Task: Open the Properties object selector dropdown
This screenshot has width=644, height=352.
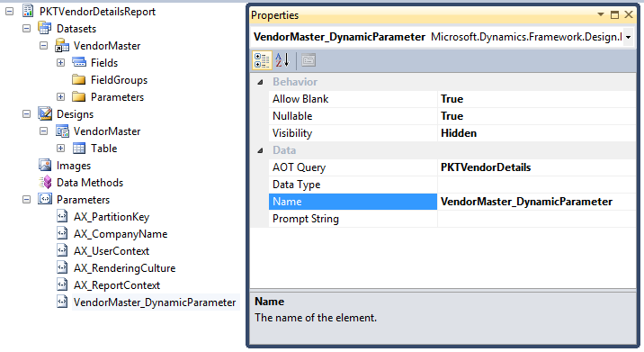Action: (629, 37)
